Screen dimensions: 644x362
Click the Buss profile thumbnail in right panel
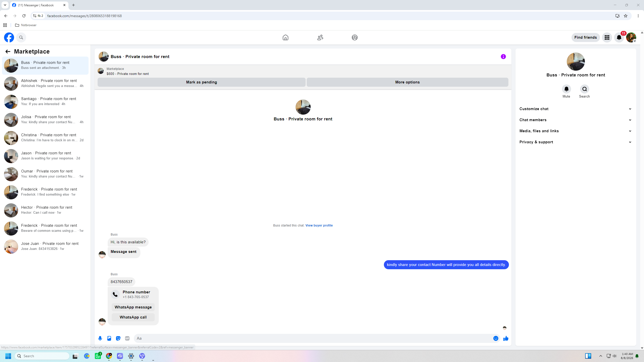[576, 62]
